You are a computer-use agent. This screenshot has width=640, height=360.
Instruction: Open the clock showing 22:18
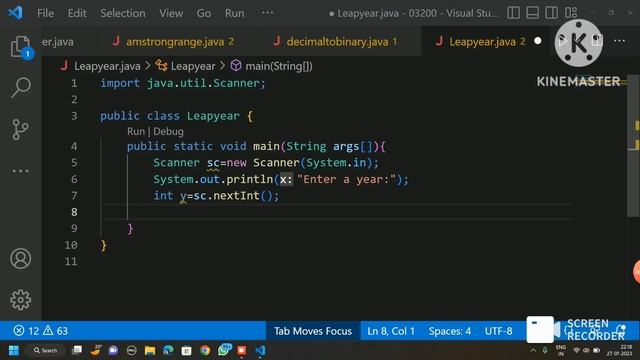point(619,350)
